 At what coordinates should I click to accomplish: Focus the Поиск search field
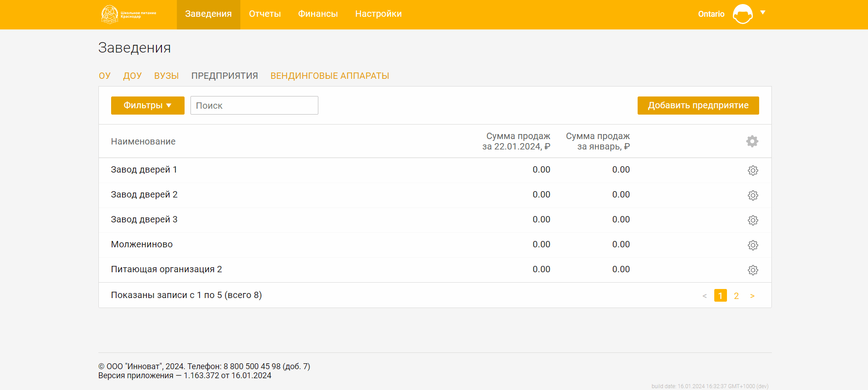[254, 106]
